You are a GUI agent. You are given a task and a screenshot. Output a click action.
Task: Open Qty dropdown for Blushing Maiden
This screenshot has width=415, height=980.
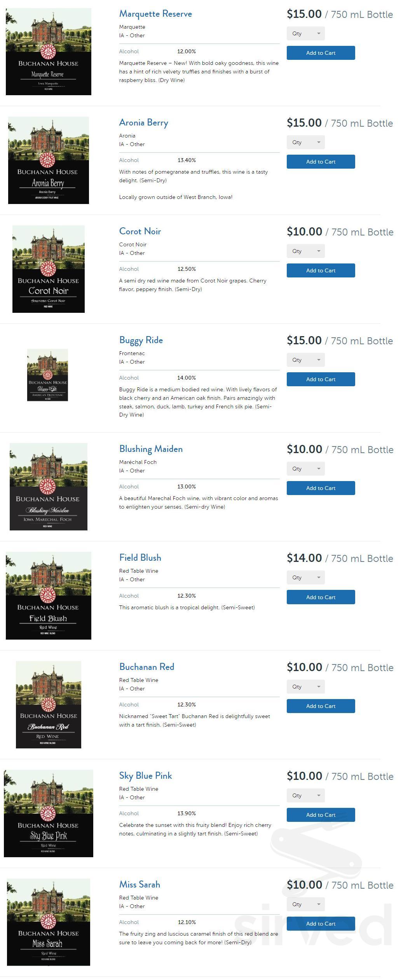coord(305,469)
